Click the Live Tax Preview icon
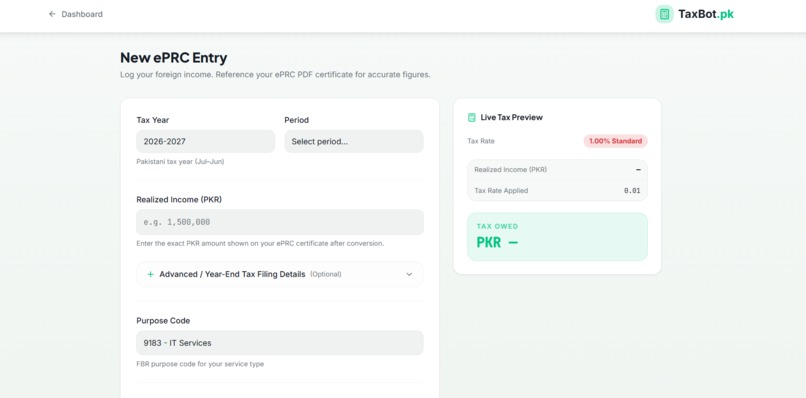This screenshot has width=806, height=398. (471, 117)
